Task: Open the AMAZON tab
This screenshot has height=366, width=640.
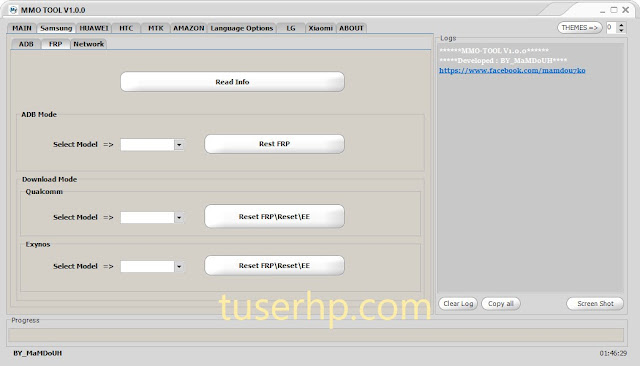Action: tap(189, 28)
